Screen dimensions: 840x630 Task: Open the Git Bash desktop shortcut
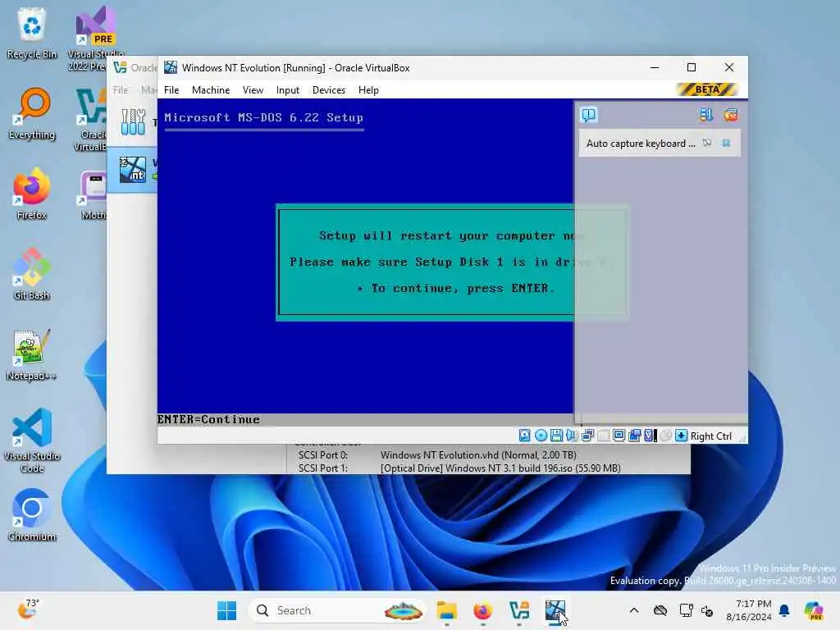coord(32,274)
